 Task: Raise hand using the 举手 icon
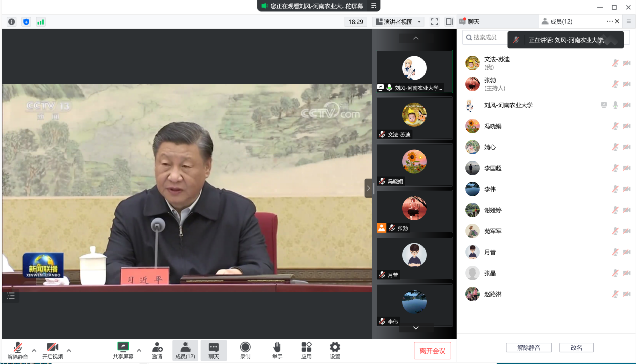tap(277, 350)
